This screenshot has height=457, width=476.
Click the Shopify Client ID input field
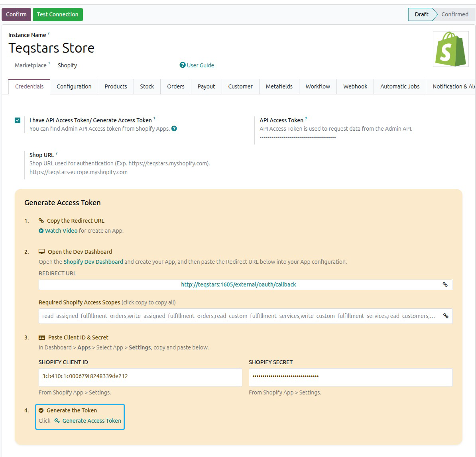tap(140, 377)
